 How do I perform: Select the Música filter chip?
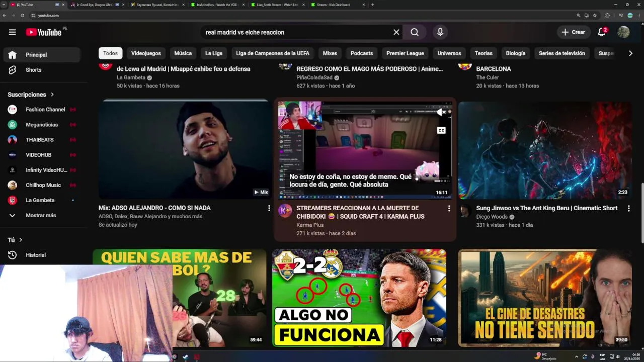pyautogui.click(x=183, y=53)
